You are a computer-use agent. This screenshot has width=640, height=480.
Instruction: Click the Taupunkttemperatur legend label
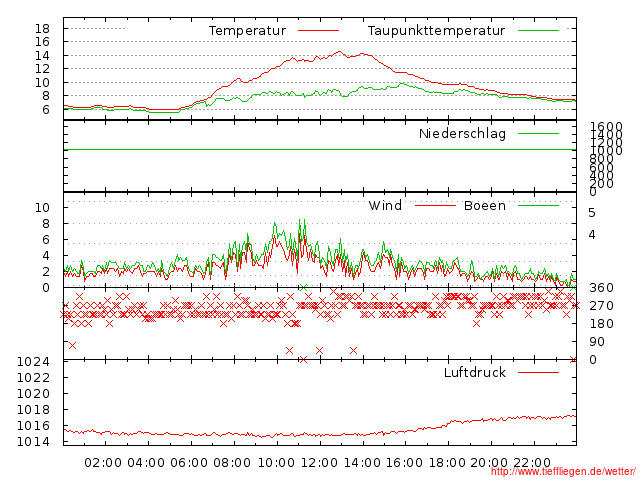(436, 31)
